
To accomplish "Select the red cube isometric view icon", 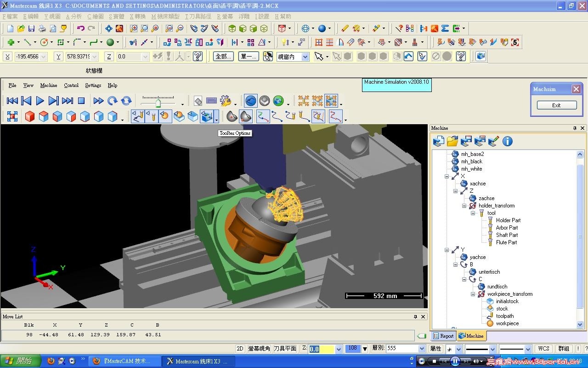I will point(30,116).
